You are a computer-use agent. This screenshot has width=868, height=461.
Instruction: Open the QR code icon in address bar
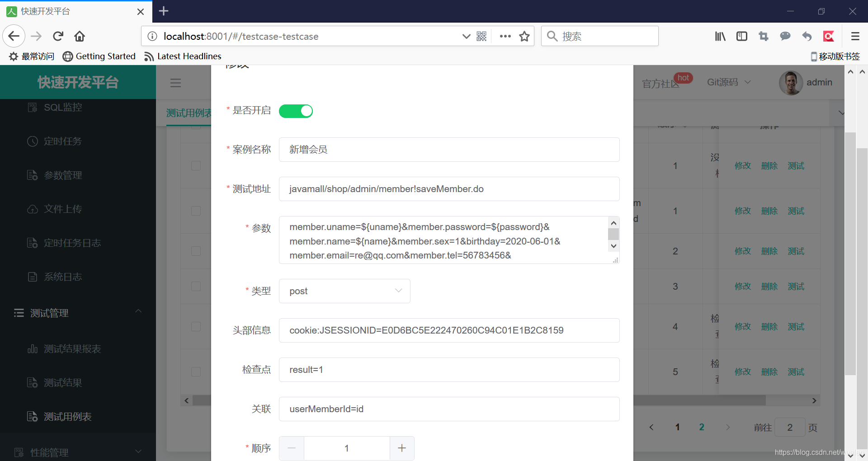(481, 36)
